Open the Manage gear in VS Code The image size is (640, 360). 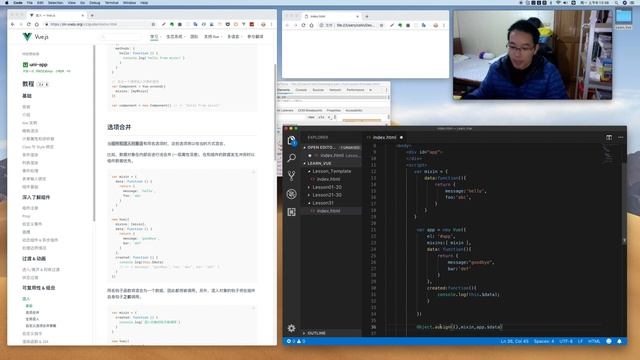point(291,328)
